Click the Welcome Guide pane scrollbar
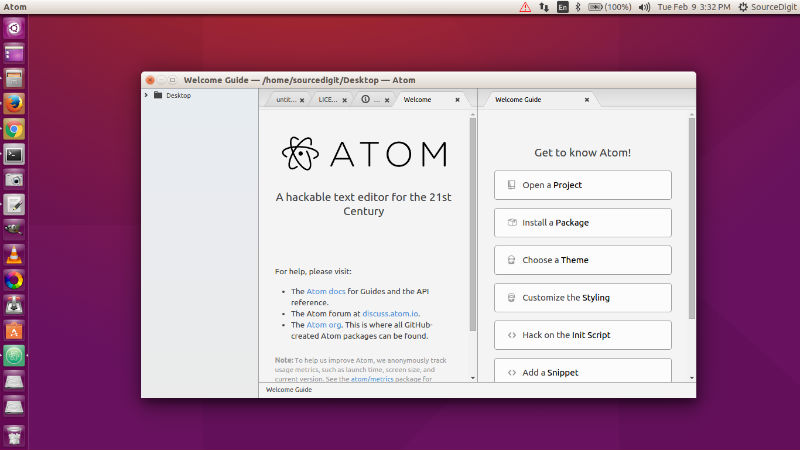Image resolution: width=800 pixels, height=450 pixels. click(x=692, y=218)
